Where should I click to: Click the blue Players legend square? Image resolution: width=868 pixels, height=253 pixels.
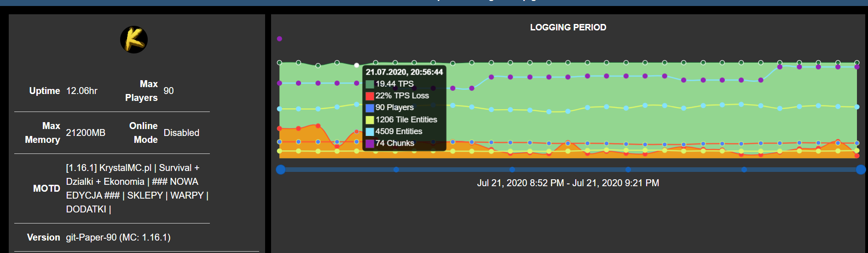pos(370,108)
